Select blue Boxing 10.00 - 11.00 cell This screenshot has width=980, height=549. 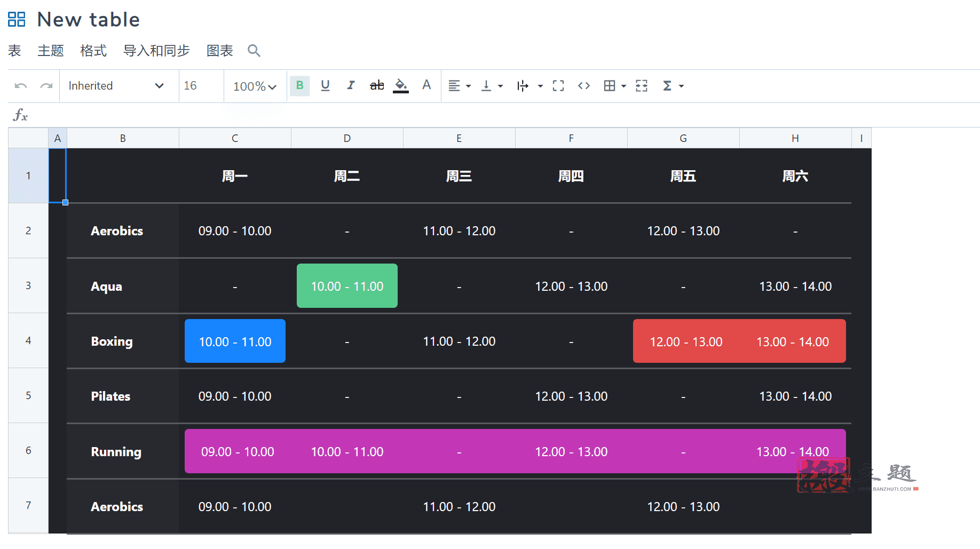(235, 341)
